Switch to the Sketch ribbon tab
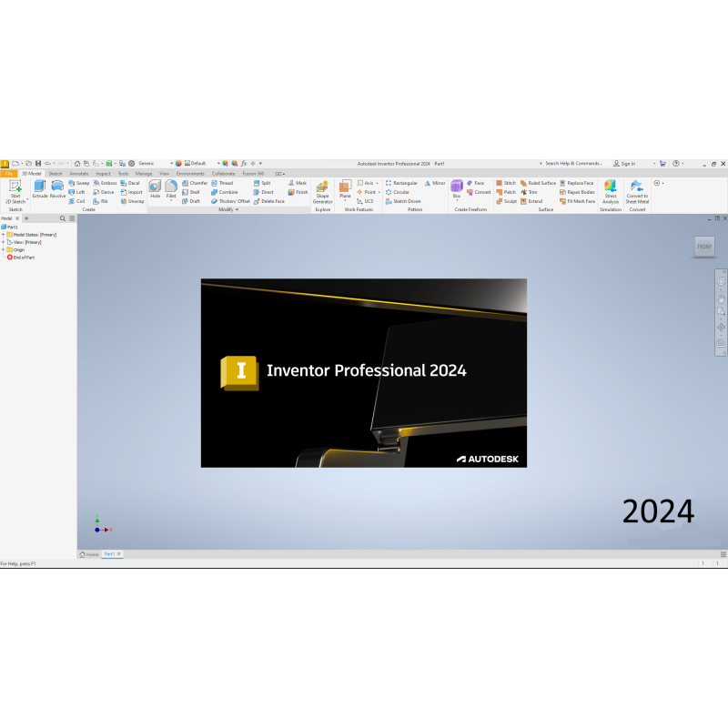The image size is (728, 728). click(56, 173)
